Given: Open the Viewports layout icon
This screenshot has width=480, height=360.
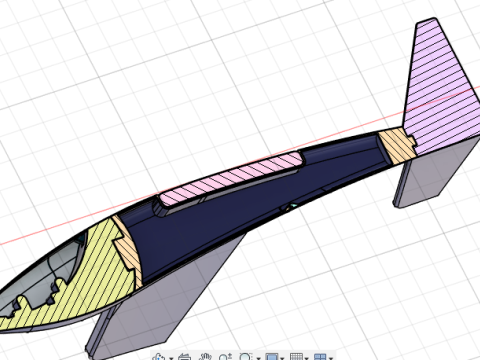Looking at the screenshot, I should click(320, 357).
